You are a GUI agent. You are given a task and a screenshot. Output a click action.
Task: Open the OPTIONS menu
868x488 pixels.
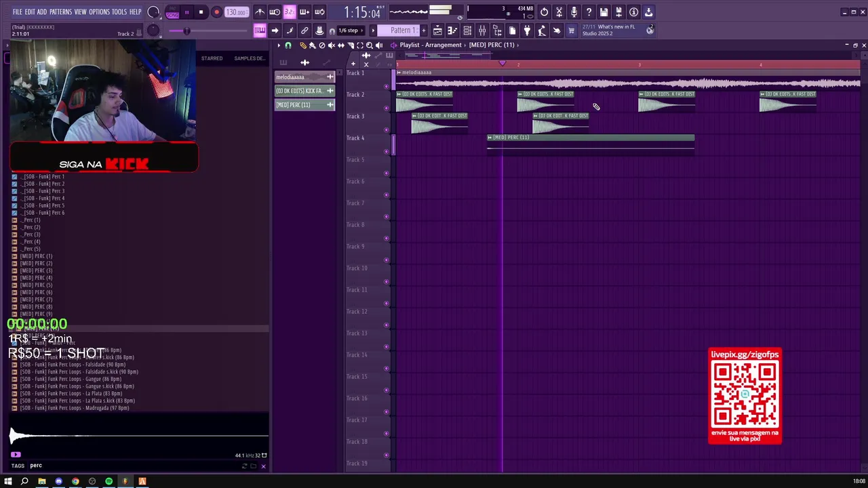(x=99, y=12)
